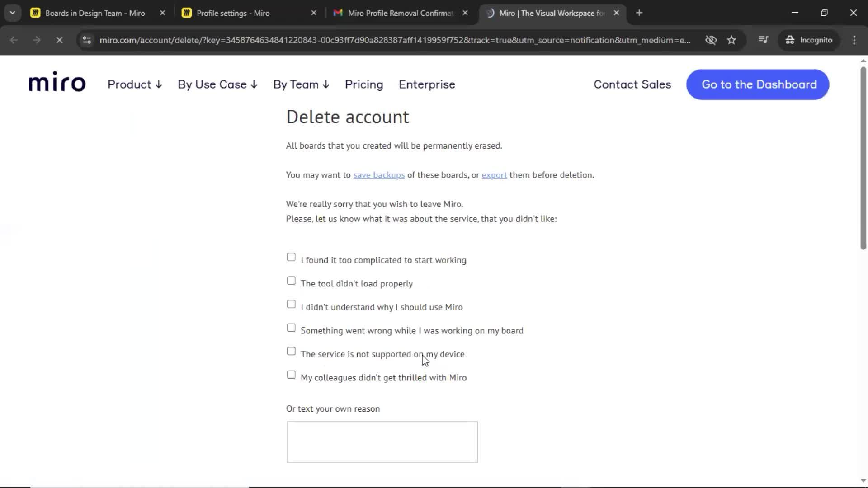Open the tab search dropdown arrow
The width and height of the screenshot is (868, 488).
(13, 13)
